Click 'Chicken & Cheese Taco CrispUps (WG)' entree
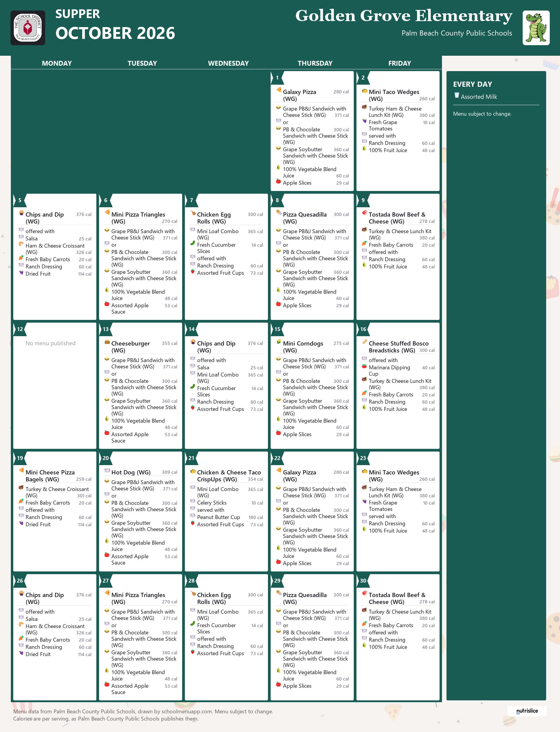This screenshot has width=560, height=732. [x=229, y=476]
